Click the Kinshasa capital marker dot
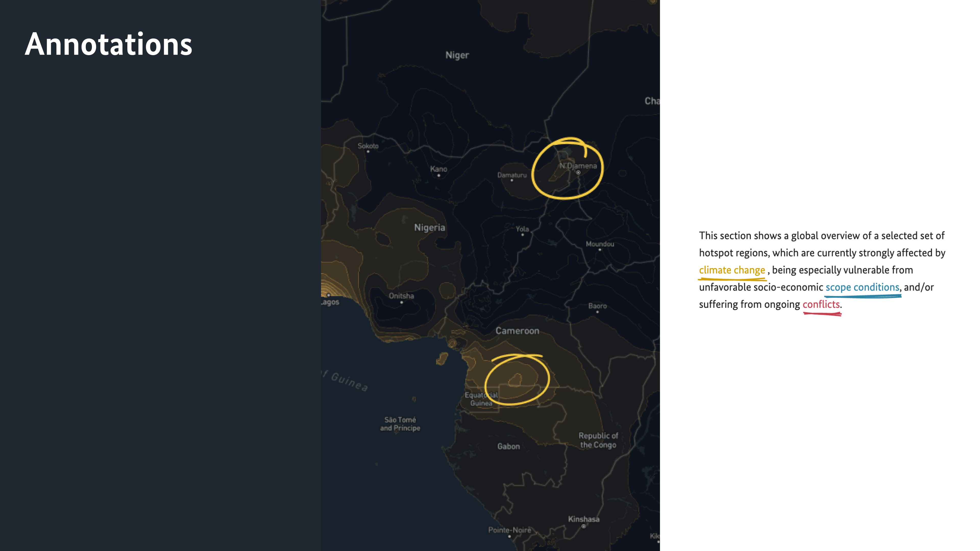This screenshot has height=551, width=980. [583, 526]
